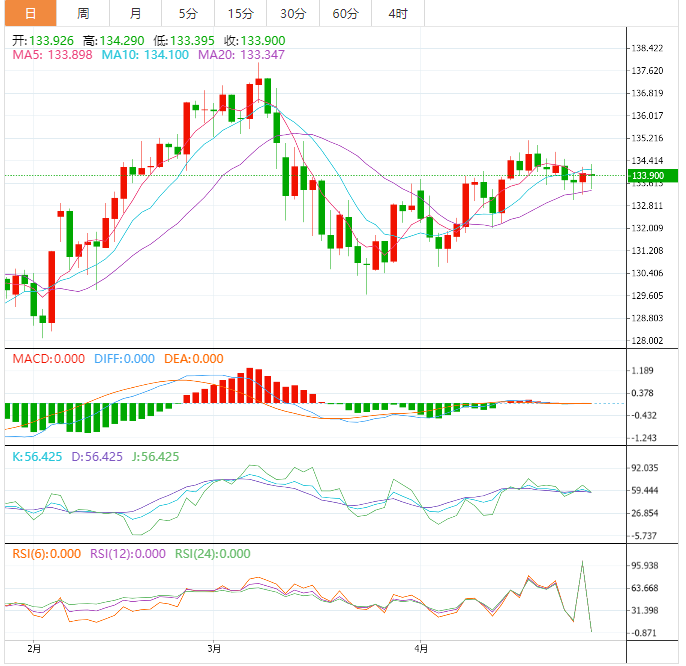
Task: Click the DEA value label
Action: pyautogui.click(x=195, y=359)
